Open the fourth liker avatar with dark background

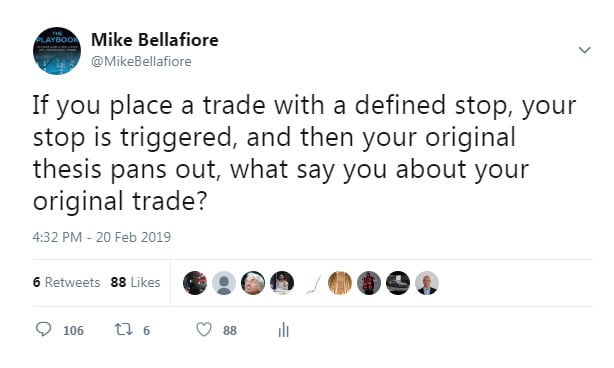[282, 283]
